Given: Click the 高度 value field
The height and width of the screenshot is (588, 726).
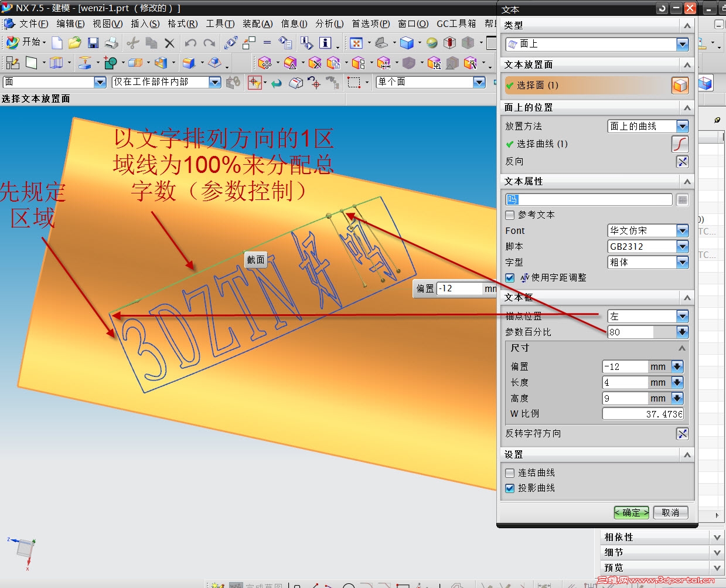Looking at the screenshot, I should [x=625, y=398].
